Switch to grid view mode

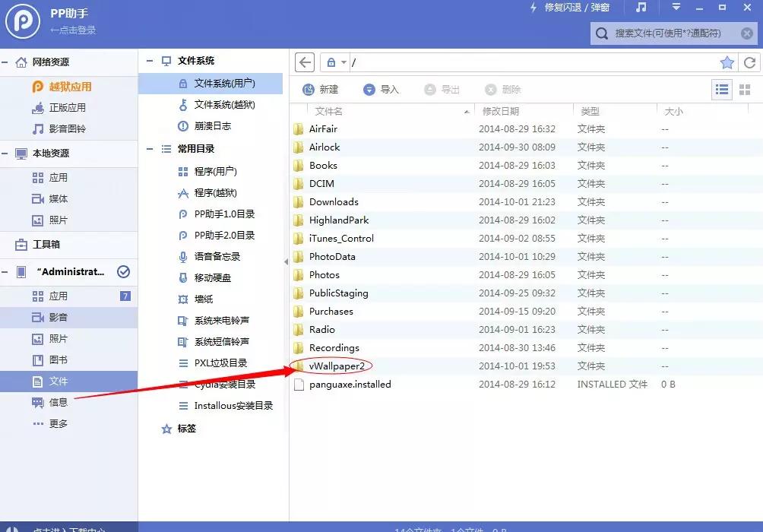click(746, 89)
